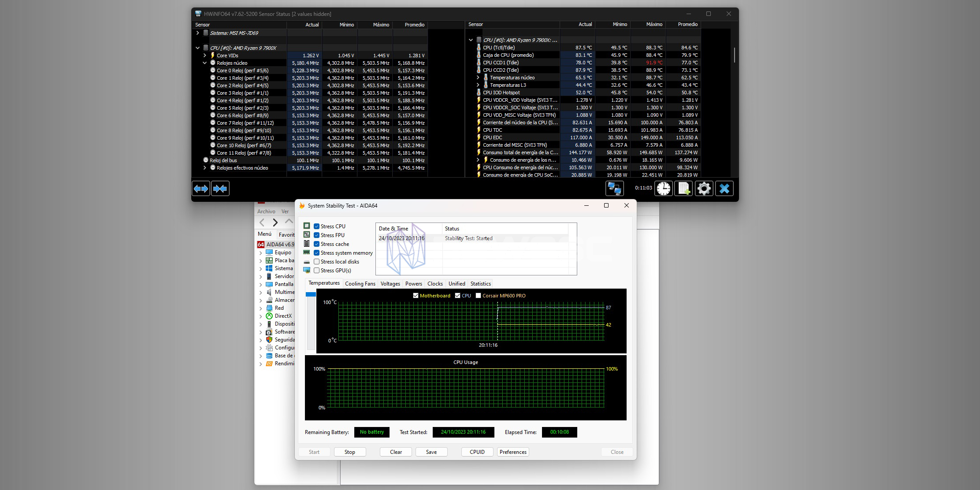This screenshot has width=980, height=490.
Task: Uncheck Stress cache checkbox
Action: (316, 244)
